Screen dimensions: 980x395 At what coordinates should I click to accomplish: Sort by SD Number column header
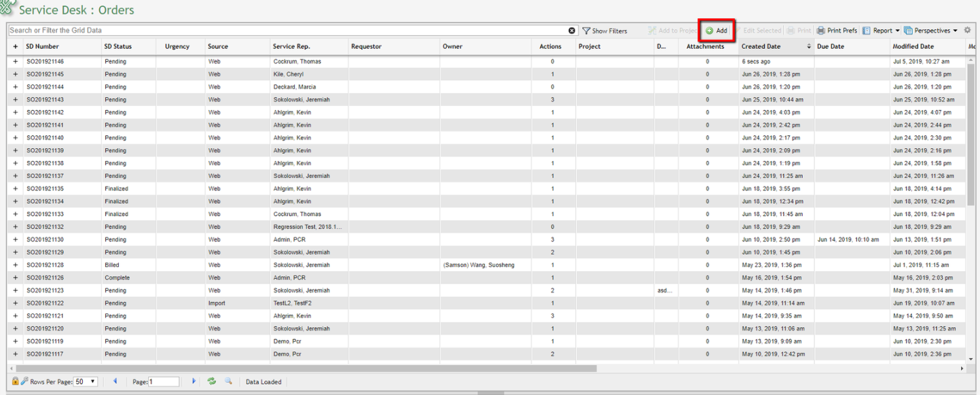tap(43, 47)
